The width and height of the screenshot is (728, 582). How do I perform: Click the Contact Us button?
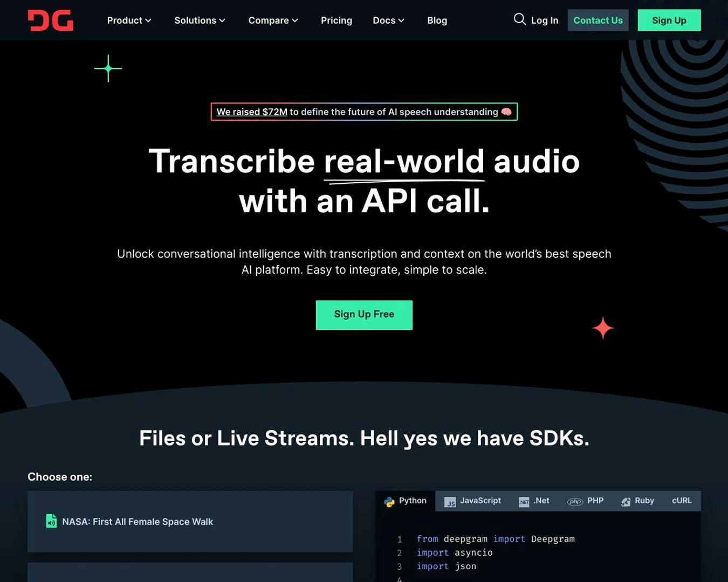(598, 20)
